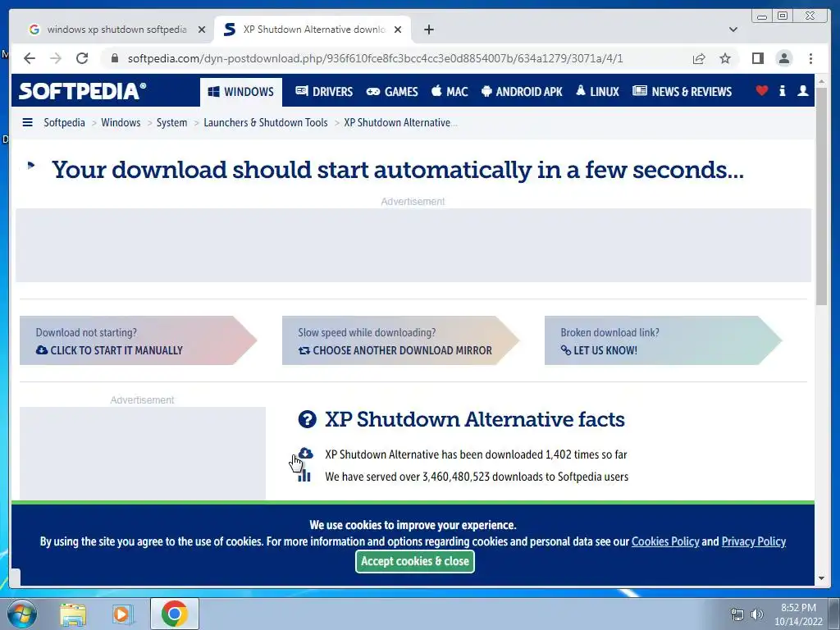The image size is (840, 630).
Task: Click the scrollbar down arrow
Action: coord(821,578)
